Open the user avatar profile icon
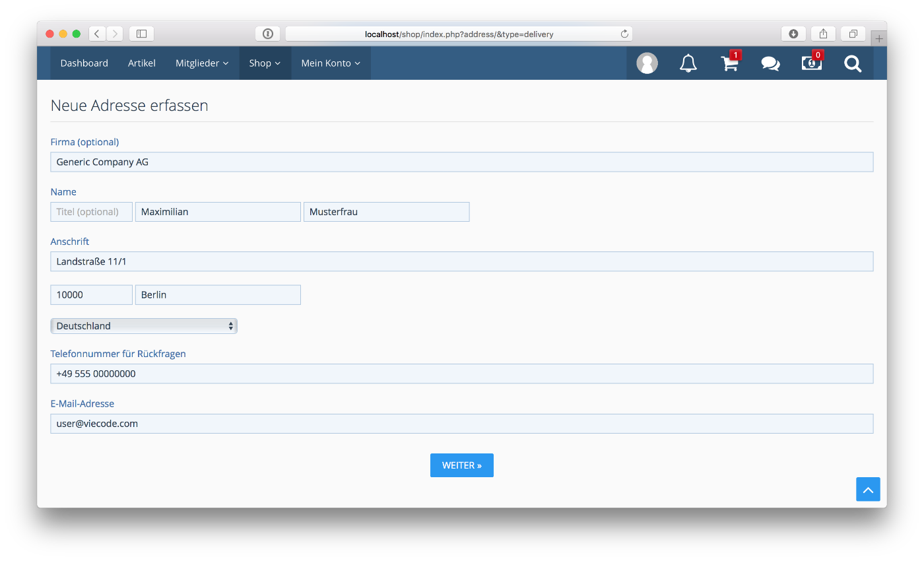The width and height of the screenshot is (924, 561). click(647, 63)
